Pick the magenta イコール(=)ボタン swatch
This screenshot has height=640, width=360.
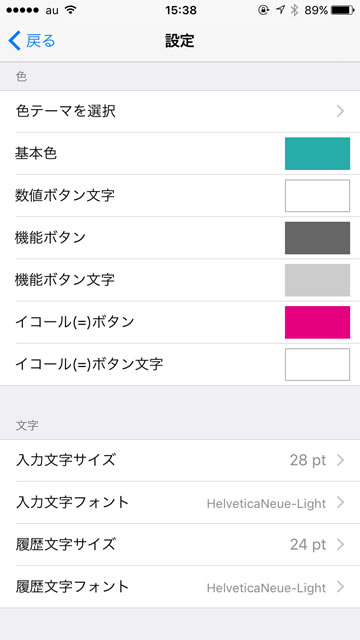coord(317,322)
